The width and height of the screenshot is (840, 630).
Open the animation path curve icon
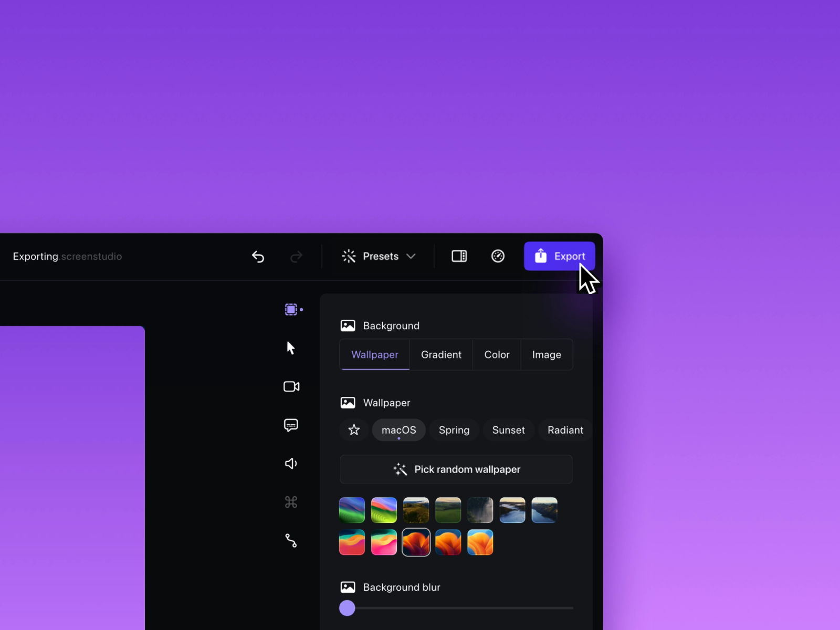pos(291,541)
